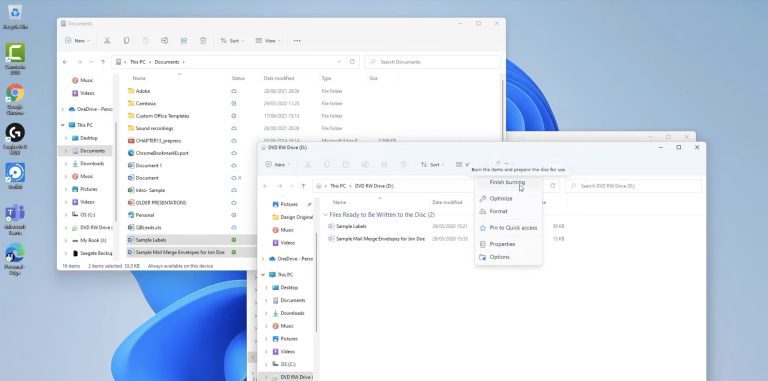Select OLDER PRESENTATIONS file
Screen dimensions: 768x381
157,202
